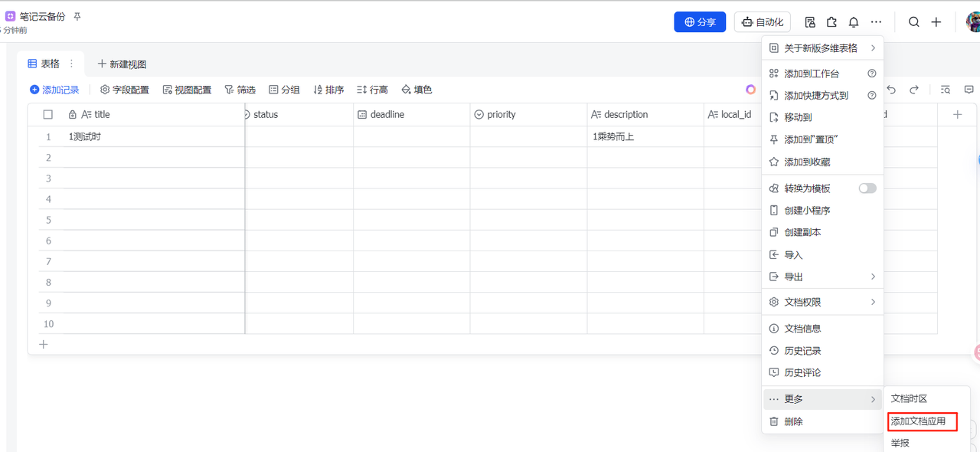Click the status column header
The height and width of the screenshot is (452, 980).
click(299, 114)
